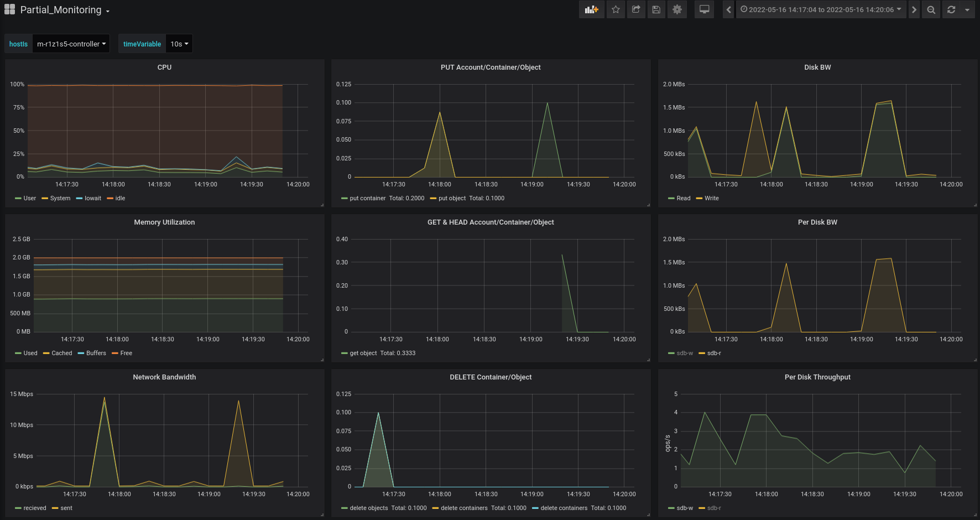This screenshot has height=520, width=980.
Task: Open the hostIs m-r1z1s5-controller dropdown
Action: tap(71, 44)
